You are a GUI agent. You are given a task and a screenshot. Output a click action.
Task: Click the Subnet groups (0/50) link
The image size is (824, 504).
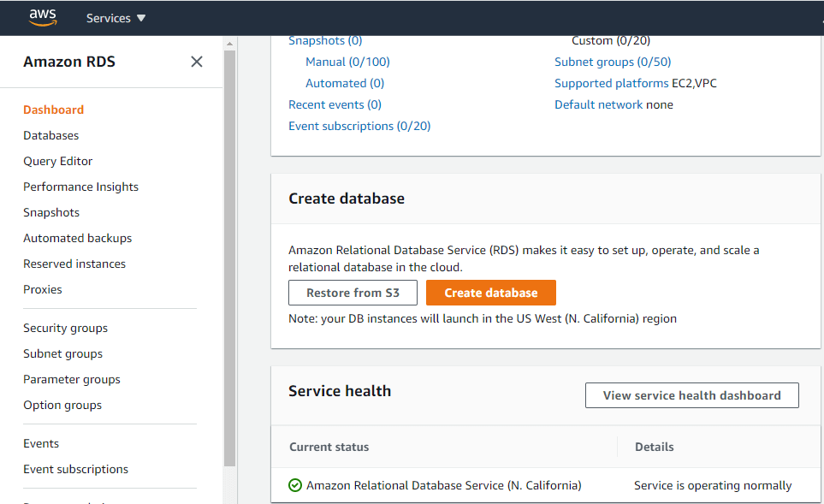click(x=613, y=62)
